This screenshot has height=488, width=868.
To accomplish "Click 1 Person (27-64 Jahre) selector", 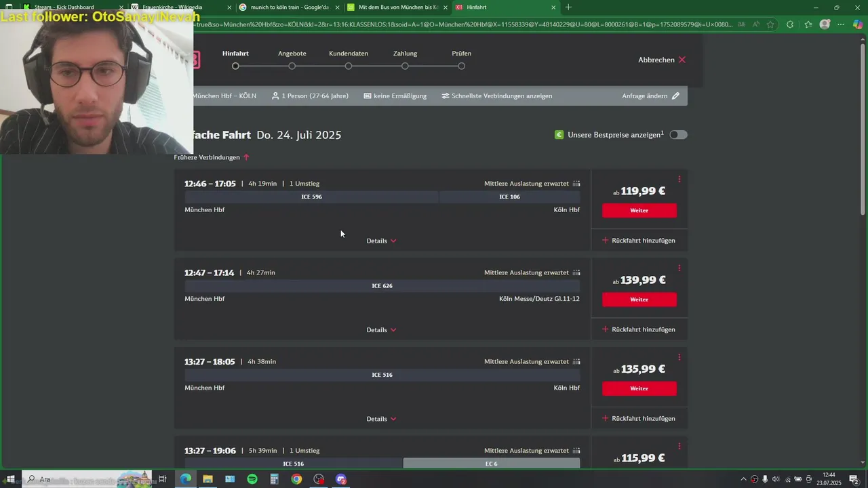I will tap(310, 96).
